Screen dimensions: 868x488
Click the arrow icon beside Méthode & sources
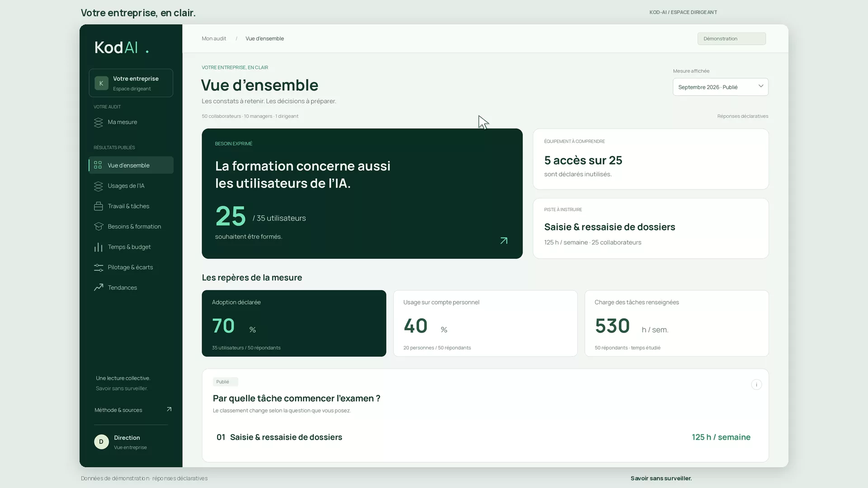tap(169, 409)
